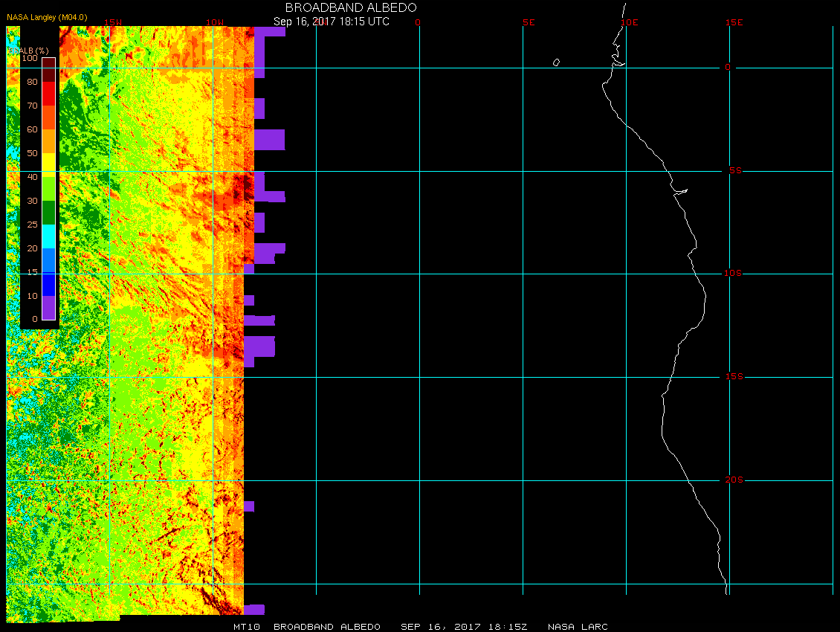Image resolution: width=840 pixels, height=632 pixels.
Task: Click the 10E longitude label
Action: pos(630,22)
